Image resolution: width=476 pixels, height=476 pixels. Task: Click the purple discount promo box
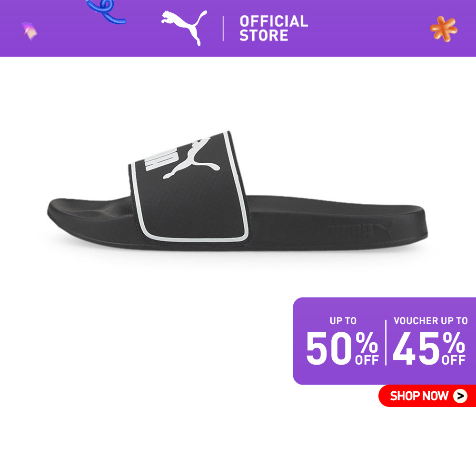coord(384,341)
